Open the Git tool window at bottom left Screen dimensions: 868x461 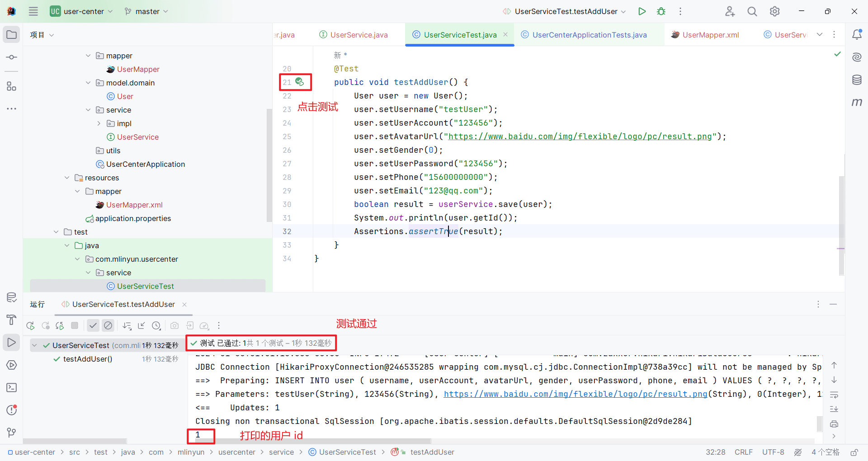12,433
